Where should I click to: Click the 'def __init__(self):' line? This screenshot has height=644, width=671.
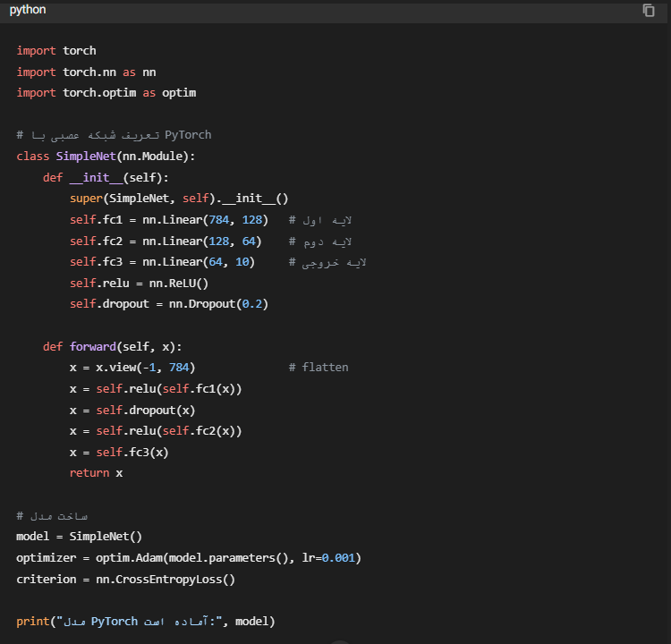pos(106,178)
